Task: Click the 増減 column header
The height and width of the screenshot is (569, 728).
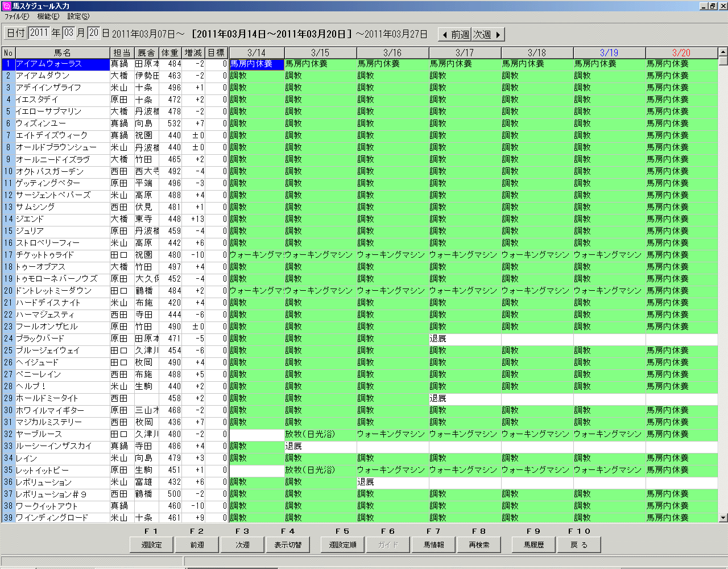Action: [x=193, y=52]
